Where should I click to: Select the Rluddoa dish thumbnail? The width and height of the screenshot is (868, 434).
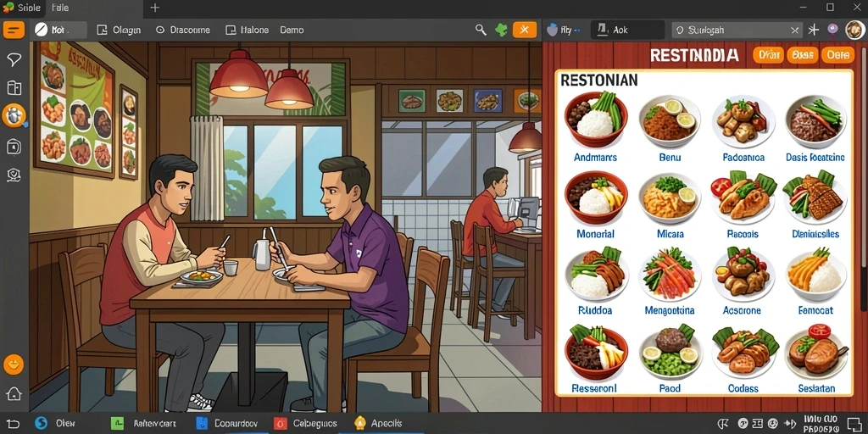pos(596,274)
